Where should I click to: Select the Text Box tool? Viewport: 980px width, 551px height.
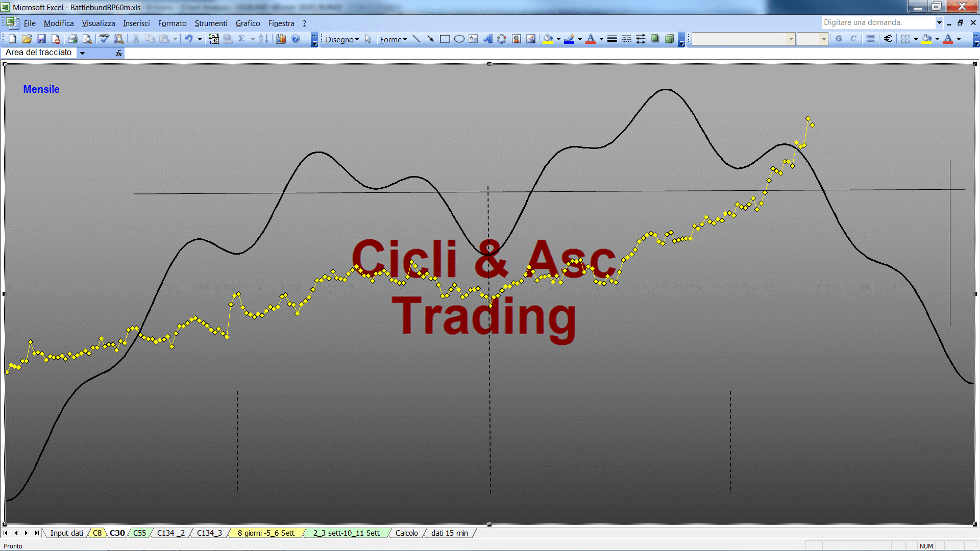coord(473,39)
